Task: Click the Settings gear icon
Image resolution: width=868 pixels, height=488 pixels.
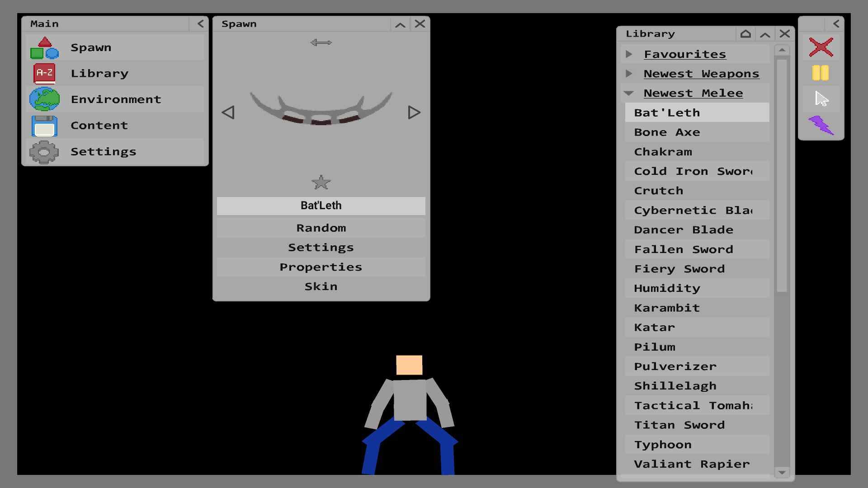Action: (x=45, y=151)
